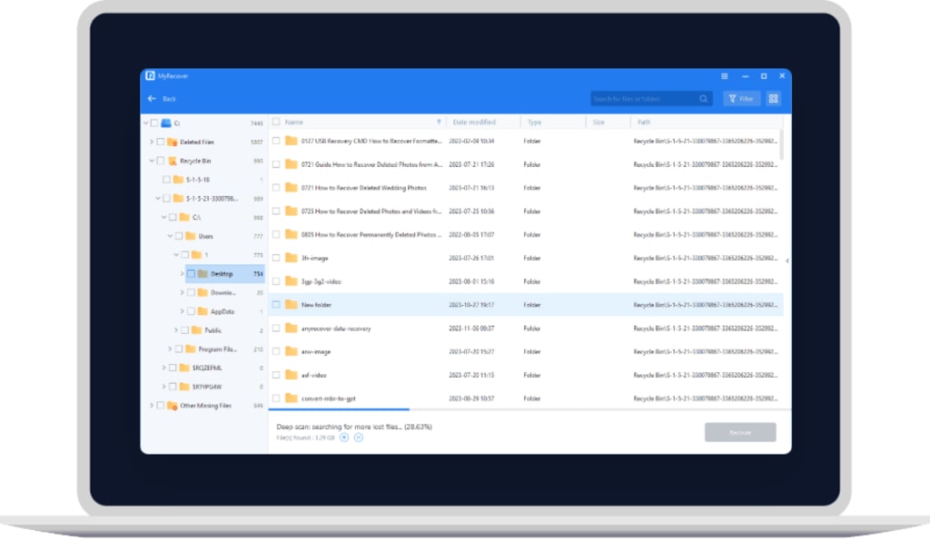Image resolution: width=930 pixels, height=560 pixels.
Task: Click the file list vertical scrollbar
Action: click(x=781, y=144)
